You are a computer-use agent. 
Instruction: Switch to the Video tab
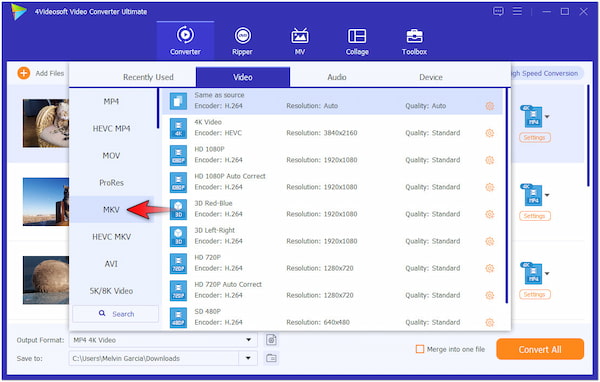pyautogui.click(x=243, y=77)
